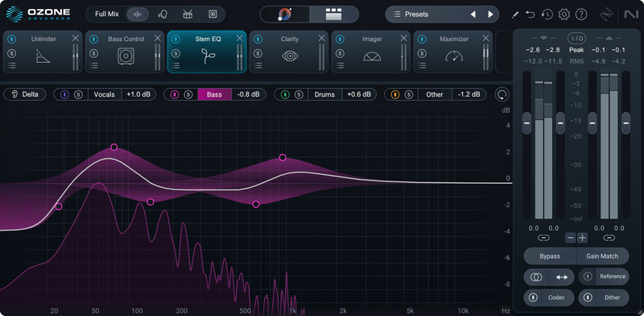Open the help question mark icon

pos(581,15)
